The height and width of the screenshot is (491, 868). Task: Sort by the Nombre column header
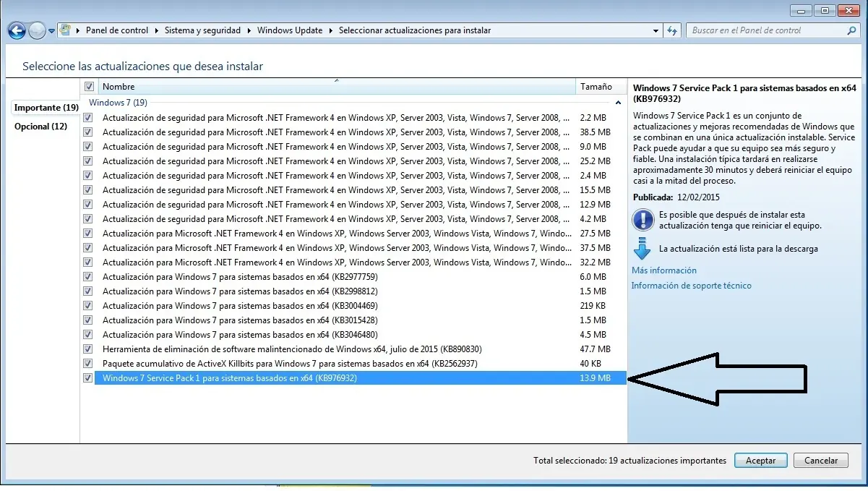pos(335,87)
